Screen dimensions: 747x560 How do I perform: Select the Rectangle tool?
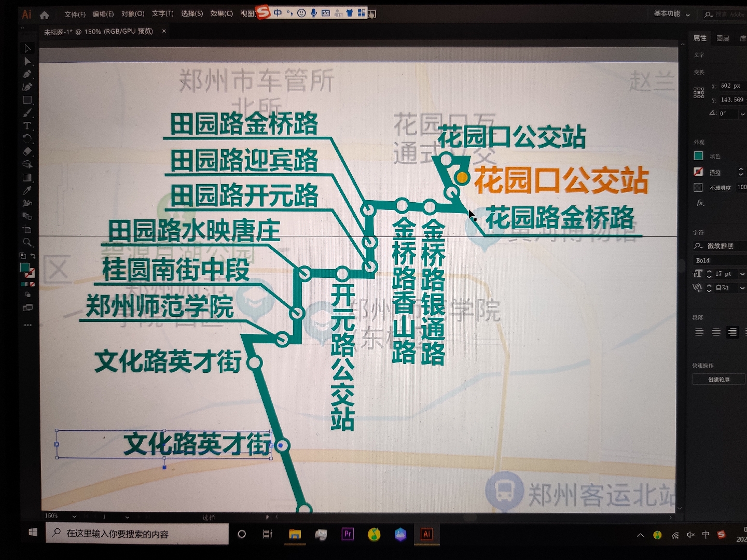27,100
